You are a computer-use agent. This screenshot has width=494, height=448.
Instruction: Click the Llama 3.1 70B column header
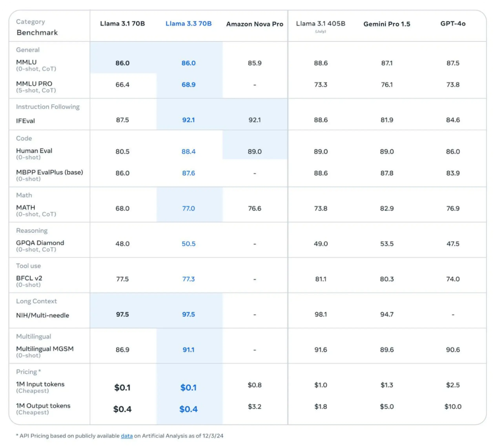(122, 24)
